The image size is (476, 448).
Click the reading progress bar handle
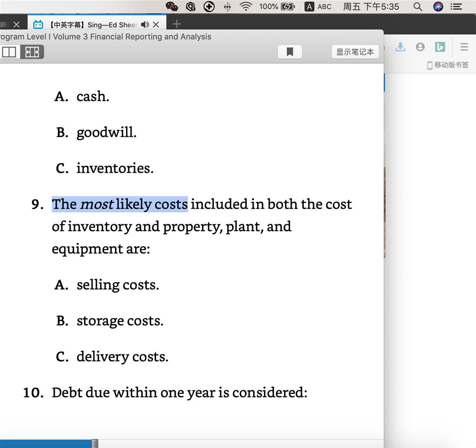coord(95,444)
